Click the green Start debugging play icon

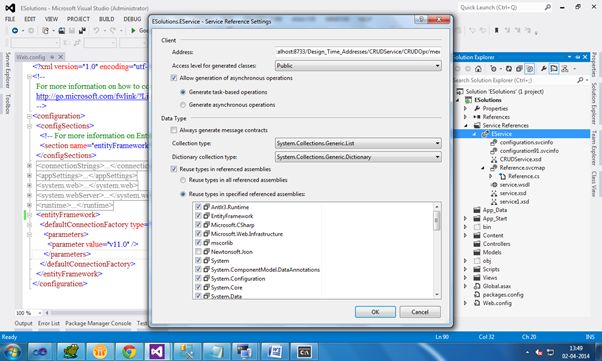tap(133, 30)
